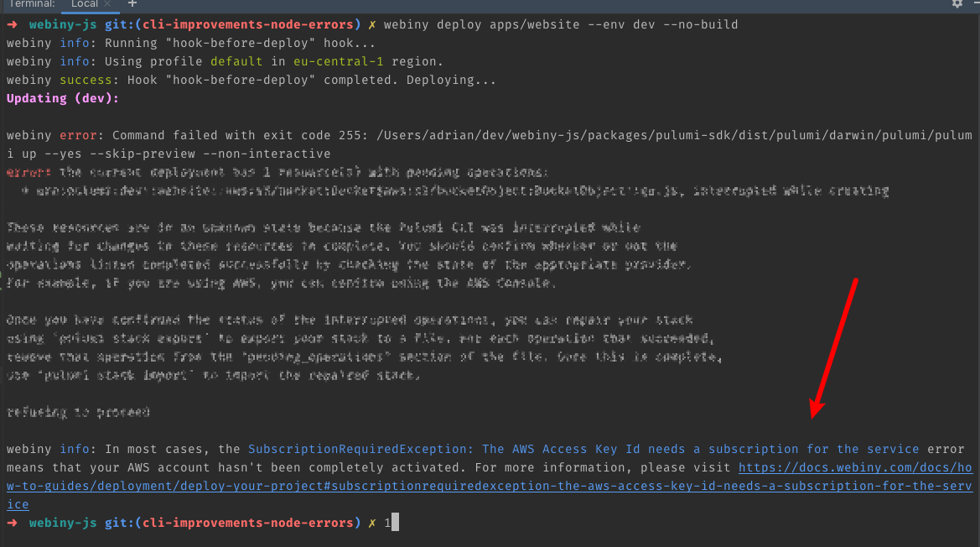Select the eu-central-1 region text
This screenshot has width=980, height=547.
[338, 61]
